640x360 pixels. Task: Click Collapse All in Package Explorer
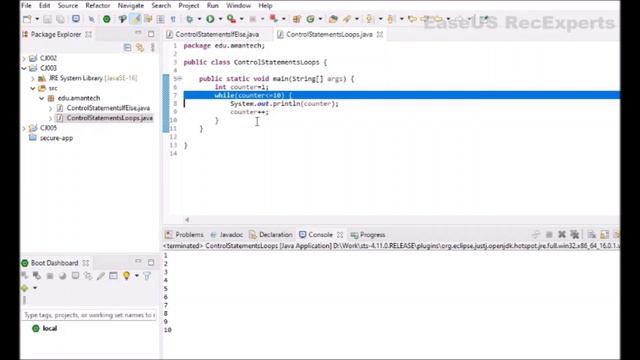pyautogui.click(x=127, y=48)
